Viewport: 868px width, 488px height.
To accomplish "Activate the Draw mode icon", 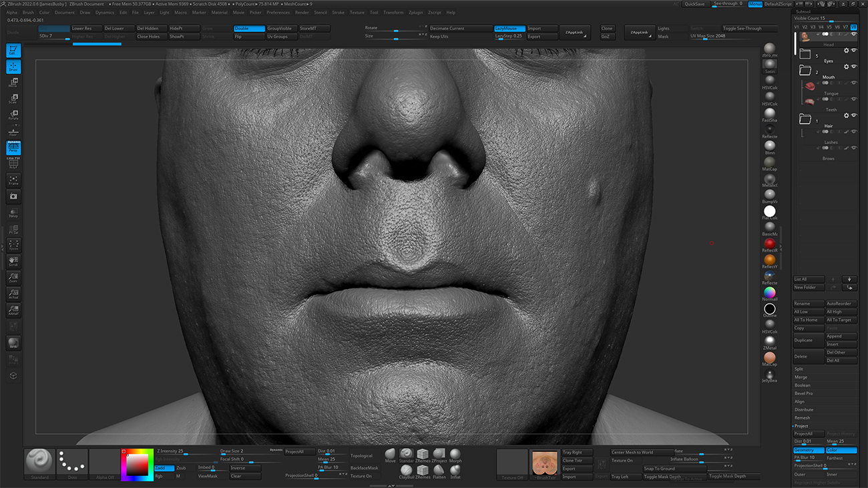I will 13,66.
